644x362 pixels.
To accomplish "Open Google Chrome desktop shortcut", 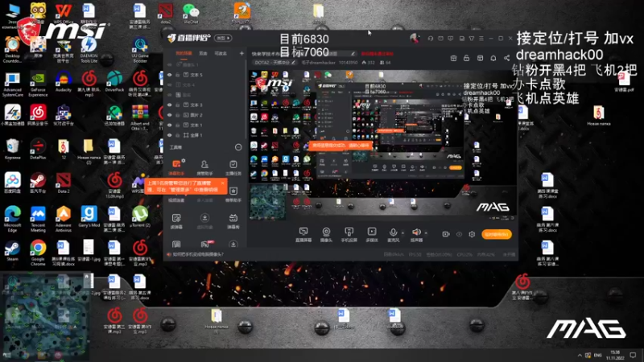I will (x=38, y=253).
